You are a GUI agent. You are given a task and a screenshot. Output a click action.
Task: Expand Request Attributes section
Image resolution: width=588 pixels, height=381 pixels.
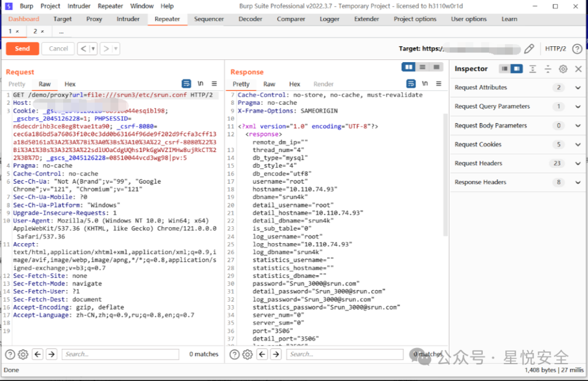tap(518, 87)
